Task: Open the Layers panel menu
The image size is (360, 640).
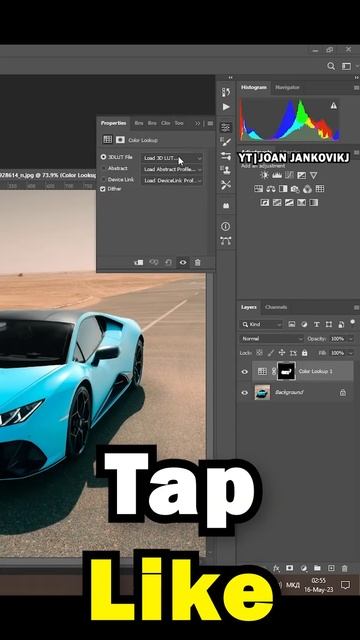Action: 356,307
